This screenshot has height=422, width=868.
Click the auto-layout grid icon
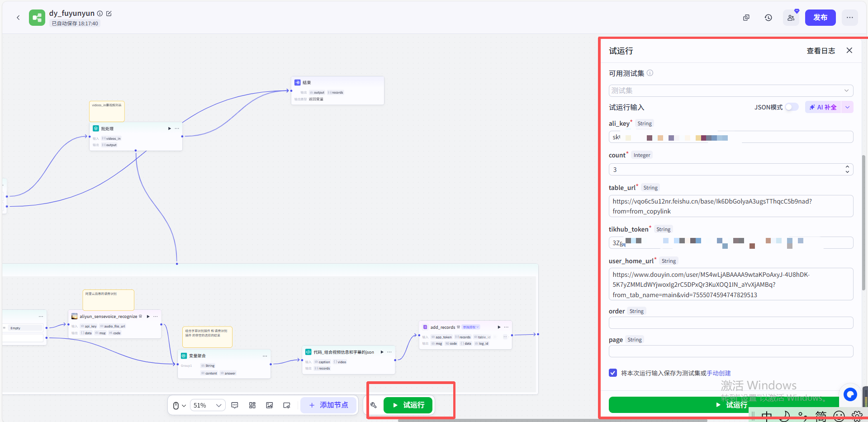[252, 405]
